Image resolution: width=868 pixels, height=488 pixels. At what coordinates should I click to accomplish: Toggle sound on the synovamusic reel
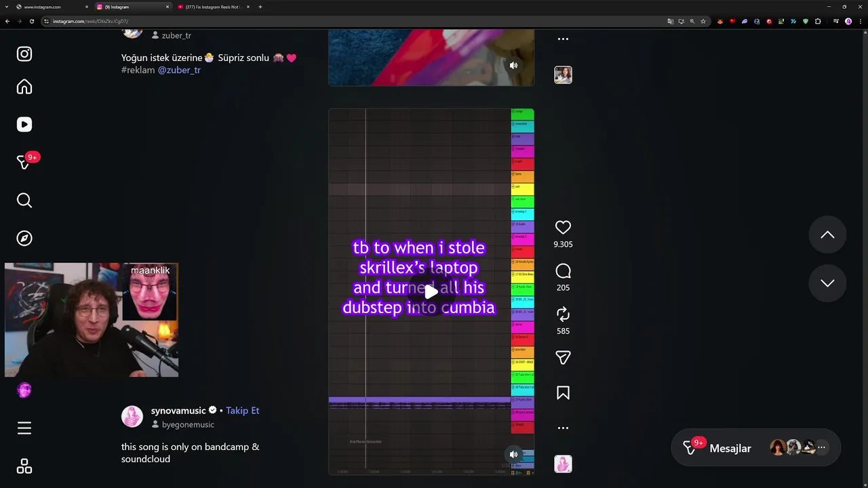coord(513,454)
